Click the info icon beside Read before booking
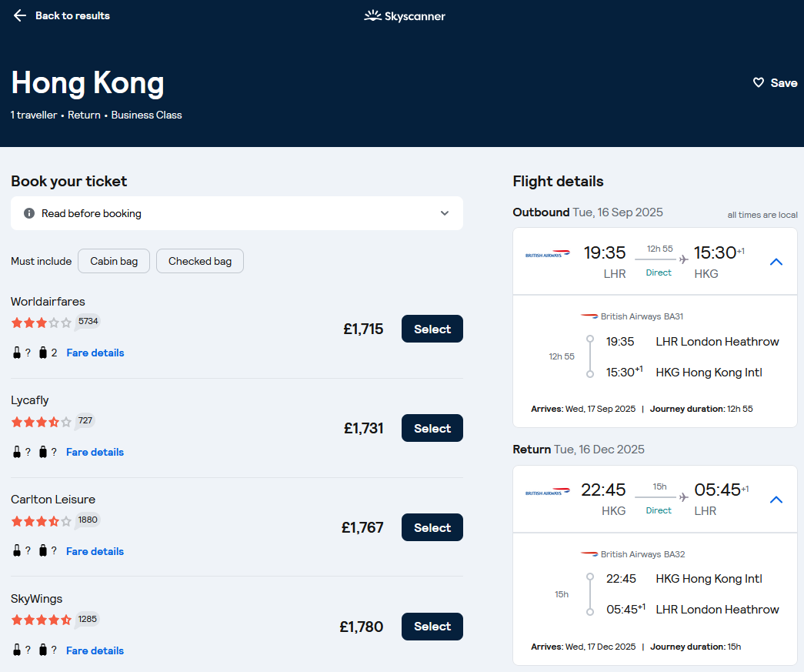The width and height of the screenshot is (804, 672). [28, 212]
